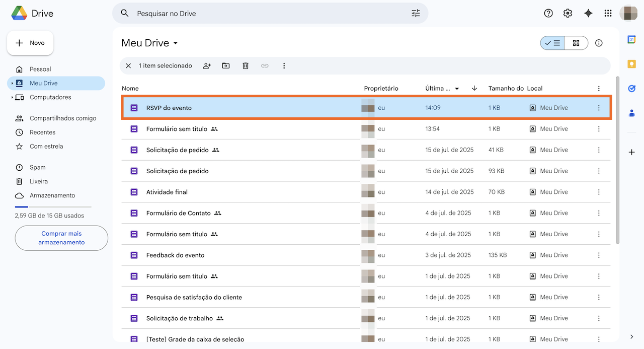Open Google Keep in side panel
The height and width of the screenshot is (349, 644).
[x=631, y=64]
